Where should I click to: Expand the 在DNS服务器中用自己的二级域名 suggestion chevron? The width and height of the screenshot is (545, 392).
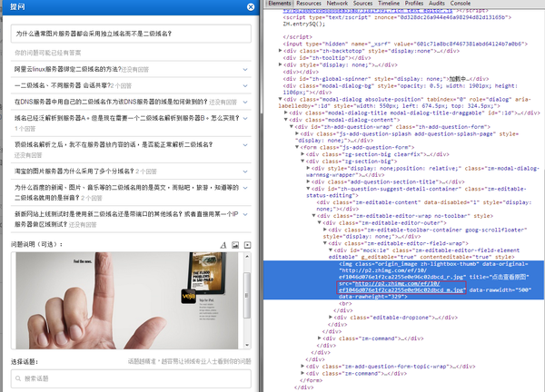245,102
